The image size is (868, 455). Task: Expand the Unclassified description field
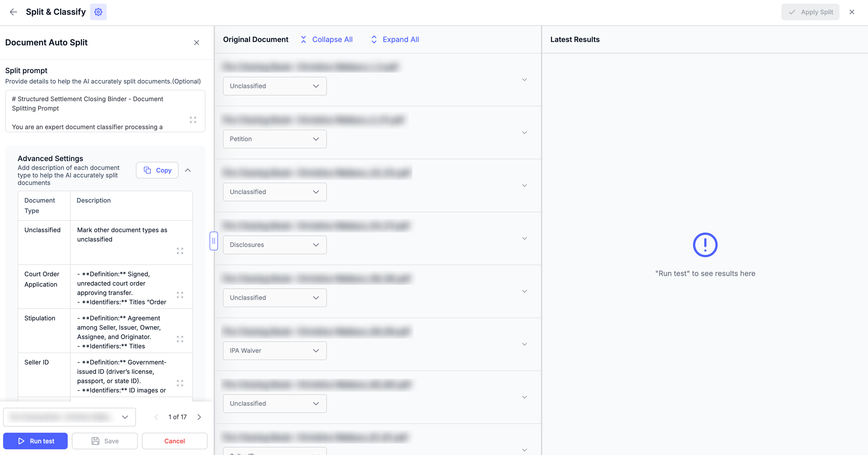(180, 251)
